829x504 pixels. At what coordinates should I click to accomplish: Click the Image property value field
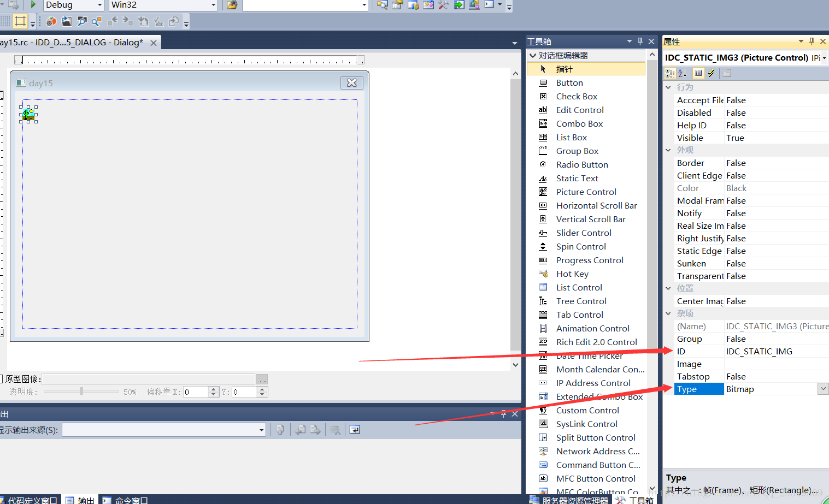[776, 364]
